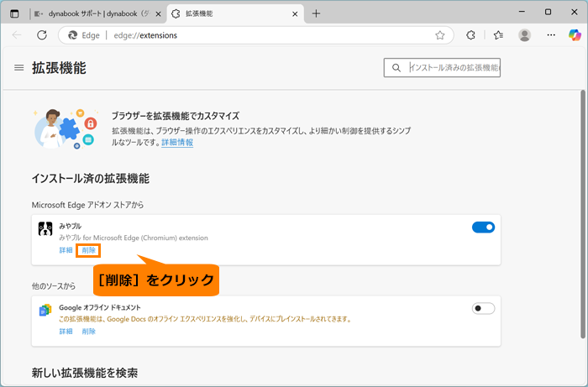Click the page vertical scrollbar
588x387 pixels.
583,213
